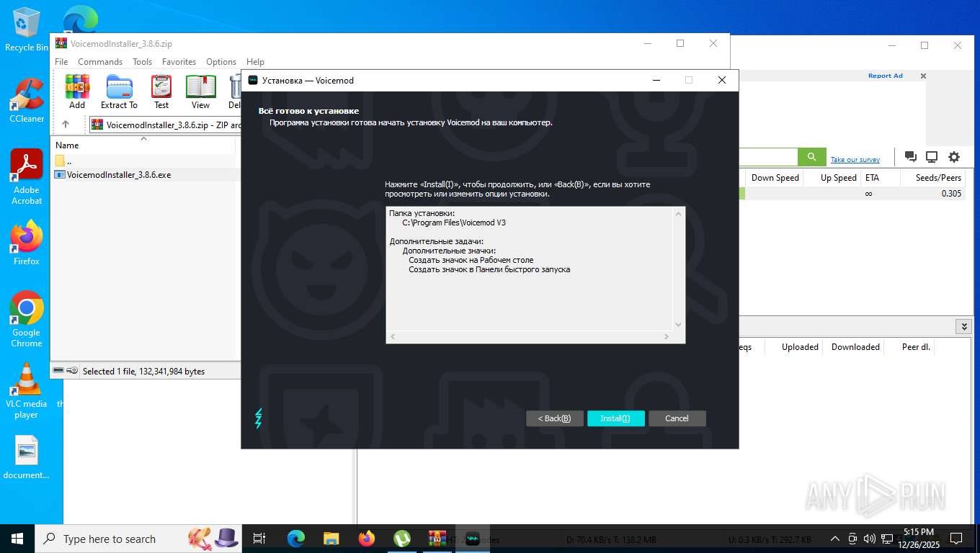Click the uTorrent chat bubbles icon
Image resolution: width=980 pixels, height=553 pixels.
click(911, 157)
